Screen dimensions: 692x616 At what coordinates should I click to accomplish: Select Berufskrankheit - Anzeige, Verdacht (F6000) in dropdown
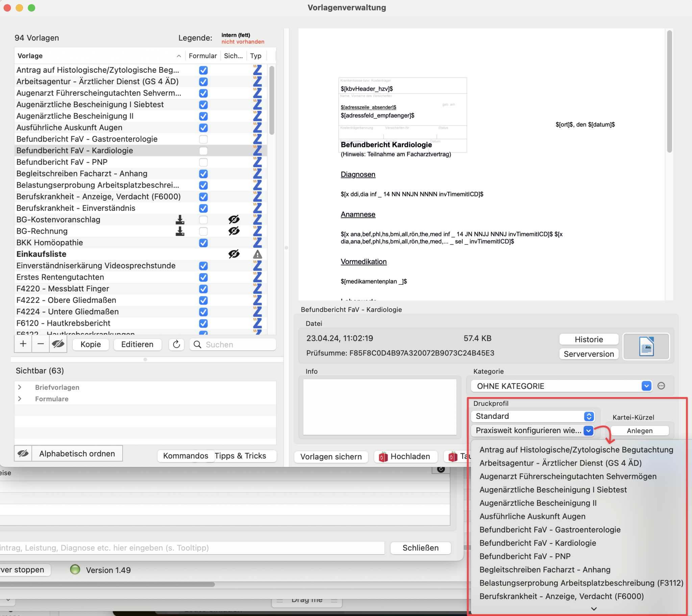pos(561,596)
